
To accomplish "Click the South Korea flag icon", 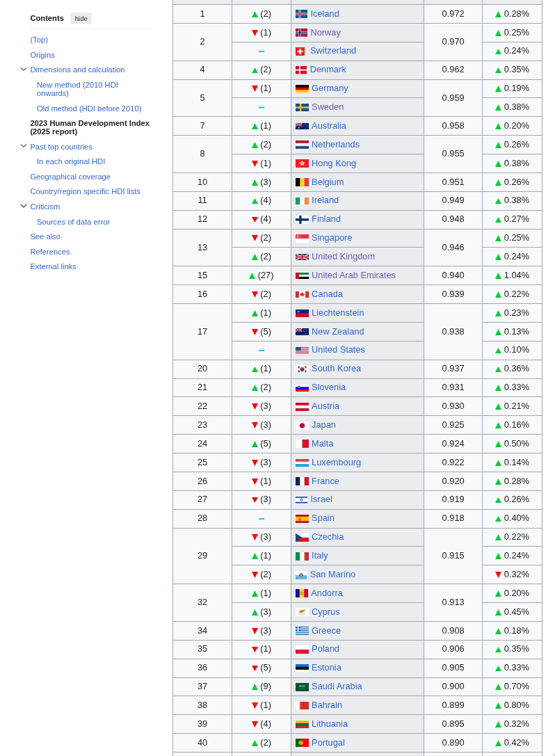I will 302,369.
